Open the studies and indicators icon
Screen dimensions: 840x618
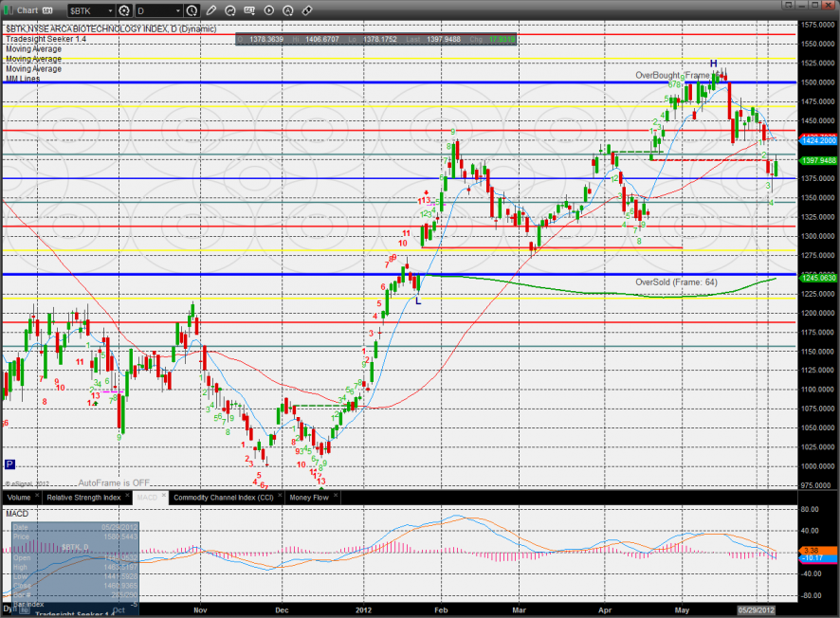coord(230,10)
